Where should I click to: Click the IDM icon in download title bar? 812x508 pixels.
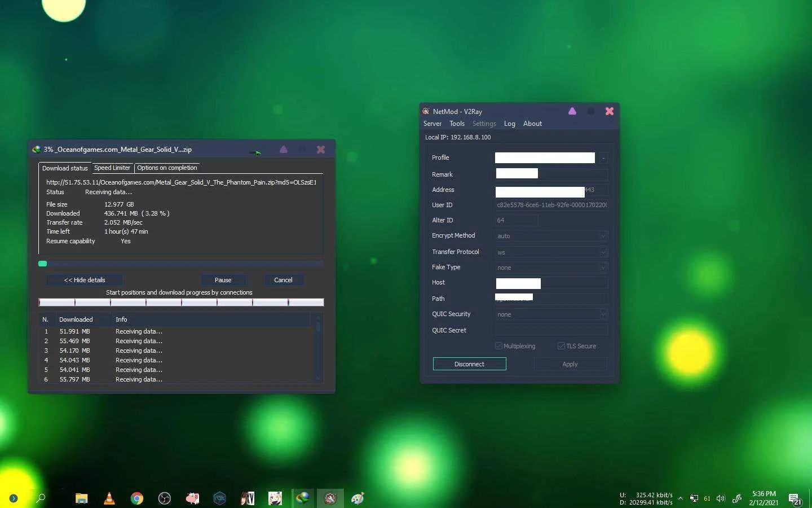coord(37,150)
